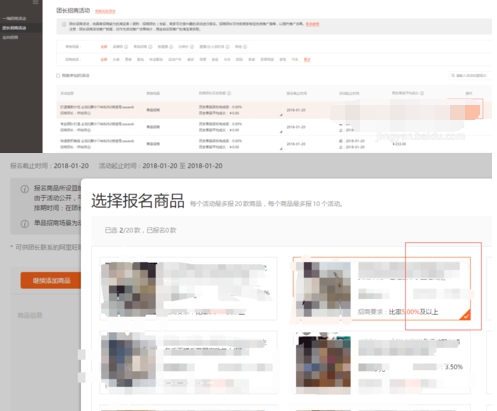The height and width of the screenshot is (411, 497).
Task: Expand the small triangle in the highlighted first activity row
Action: [281, 115]
